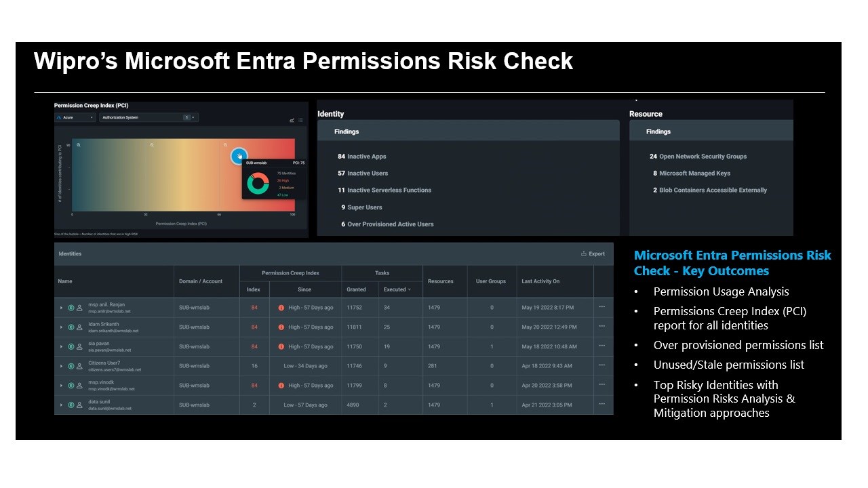Click the high-risk alert icon for msp anil. Ranjan

[281, 308]
